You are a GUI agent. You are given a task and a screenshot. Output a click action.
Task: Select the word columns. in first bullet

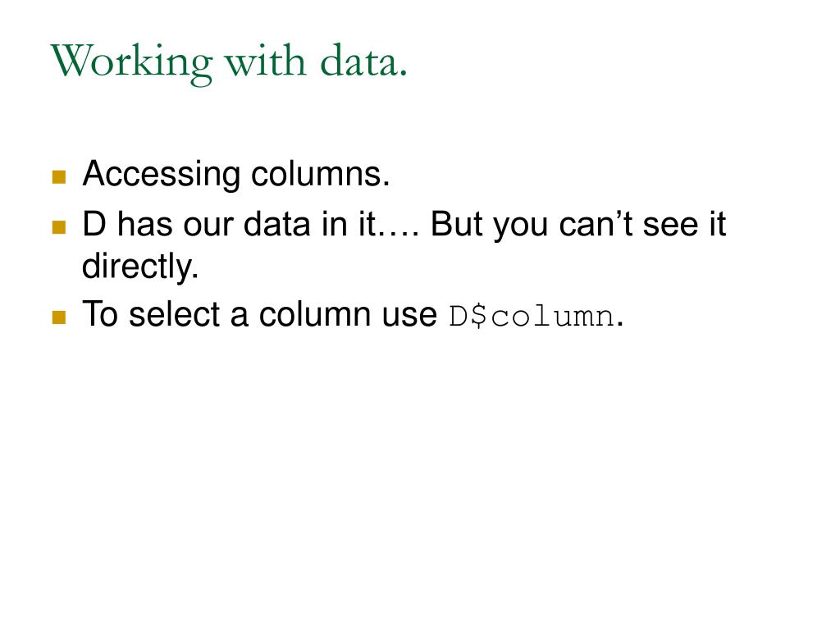point(321,175)
